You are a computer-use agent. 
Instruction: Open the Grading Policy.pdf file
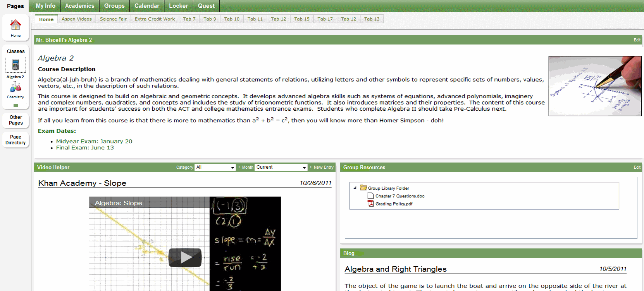(x=394, y=204)
